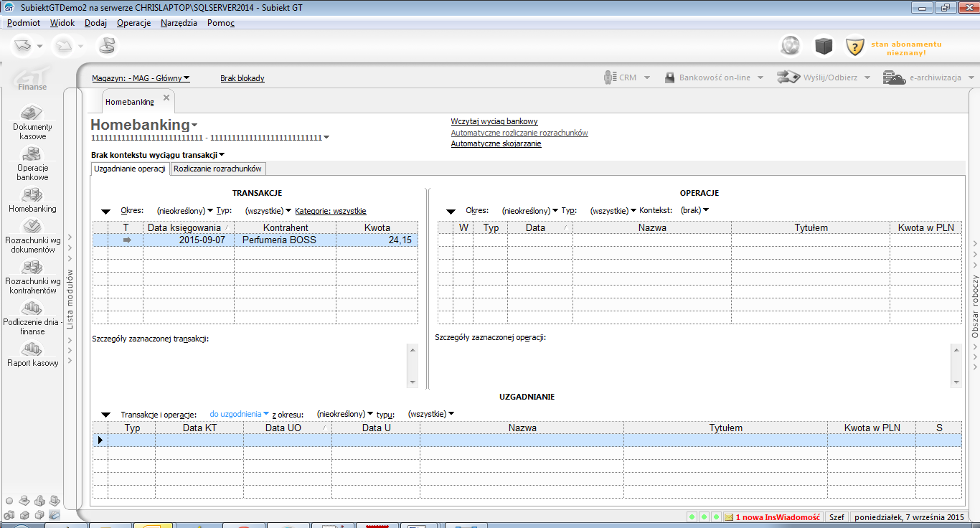980x528 pixels.
Task: Open Operacje Kontekst (brak) dropdown
Action: pos(694,211)
